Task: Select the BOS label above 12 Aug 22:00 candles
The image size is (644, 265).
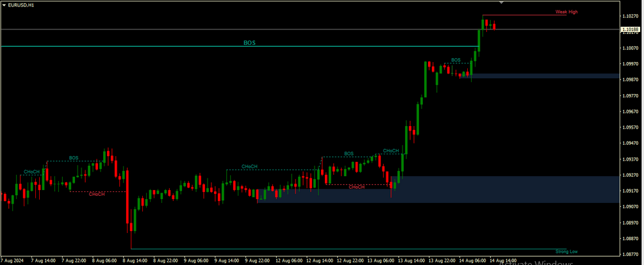Action: tap(349, 154)
